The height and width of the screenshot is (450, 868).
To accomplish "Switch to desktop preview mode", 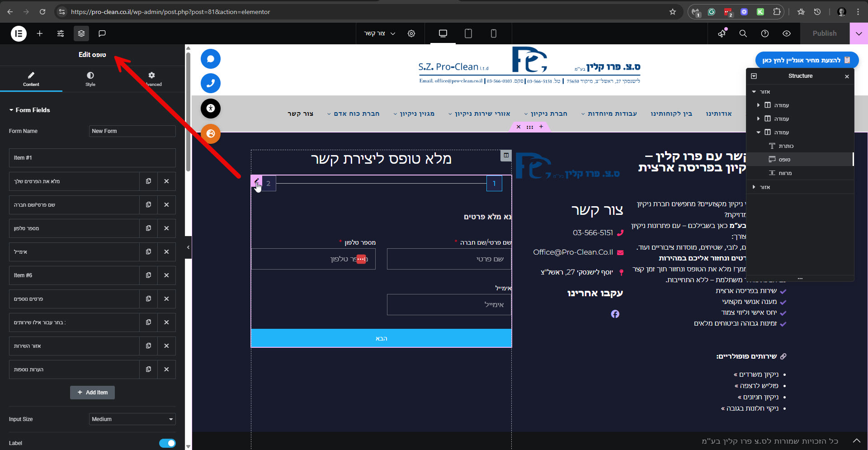I will (443, 33).
